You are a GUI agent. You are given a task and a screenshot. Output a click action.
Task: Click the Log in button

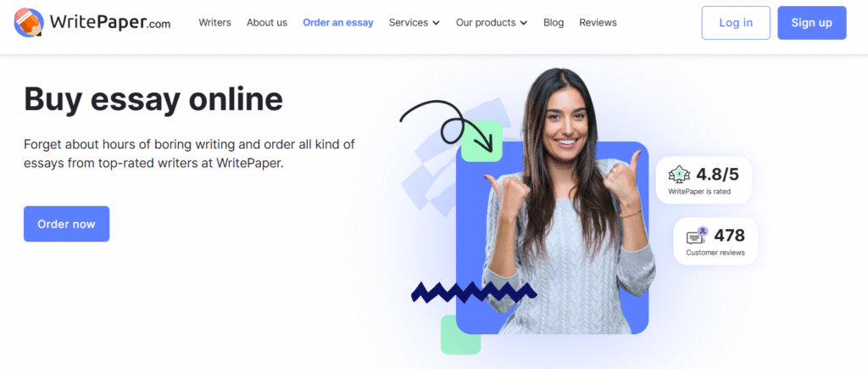(736, 23)
